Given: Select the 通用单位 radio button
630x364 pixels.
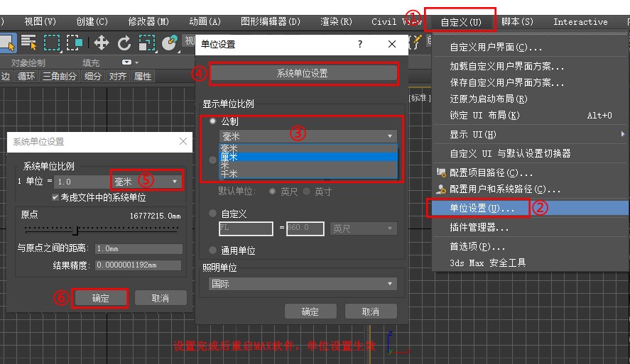Looking at the screenshot, I should coord(212,250).
